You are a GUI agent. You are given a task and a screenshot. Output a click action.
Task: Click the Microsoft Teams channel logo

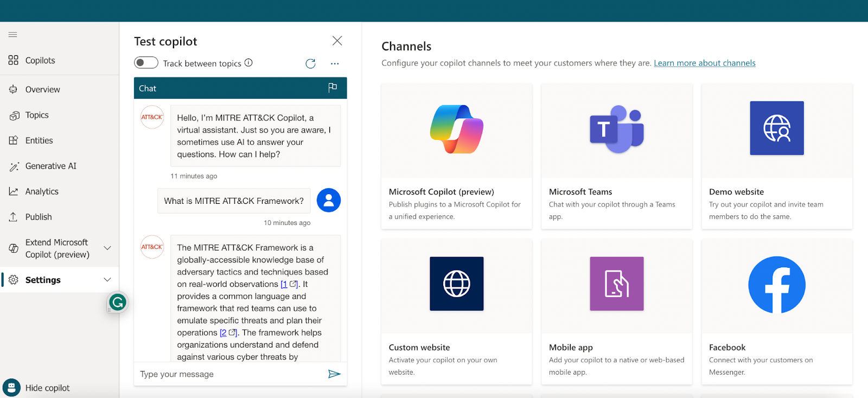(617, 129)
